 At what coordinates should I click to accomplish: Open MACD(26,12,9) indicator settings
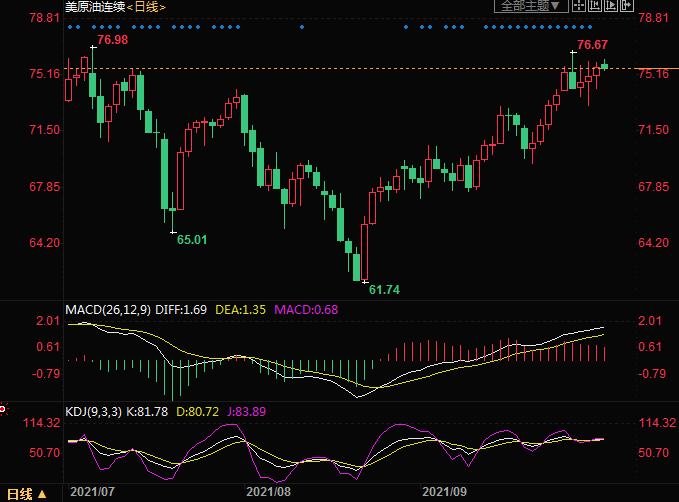click(x=107, y=310)
